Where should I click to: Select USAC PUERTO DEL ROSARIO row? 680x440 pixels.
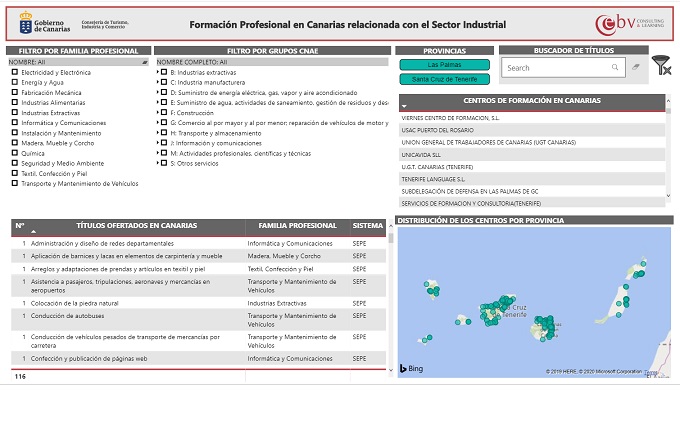(x=532, y=130)
